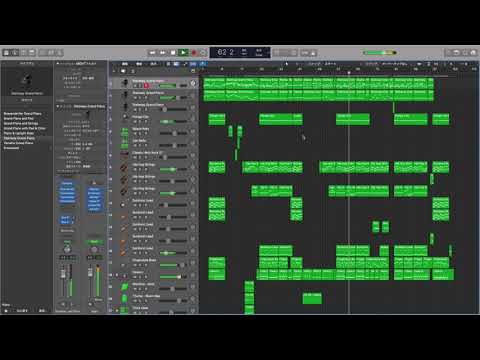Open the Smart Controls pane
The width and height of the screenshot is (480, 360).
[43, 53]
